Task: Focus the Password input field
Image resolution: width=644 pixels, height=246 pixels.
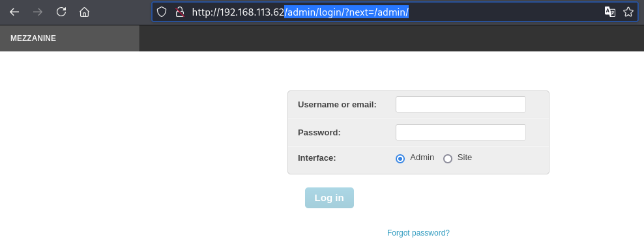Action: click(460, 132)
